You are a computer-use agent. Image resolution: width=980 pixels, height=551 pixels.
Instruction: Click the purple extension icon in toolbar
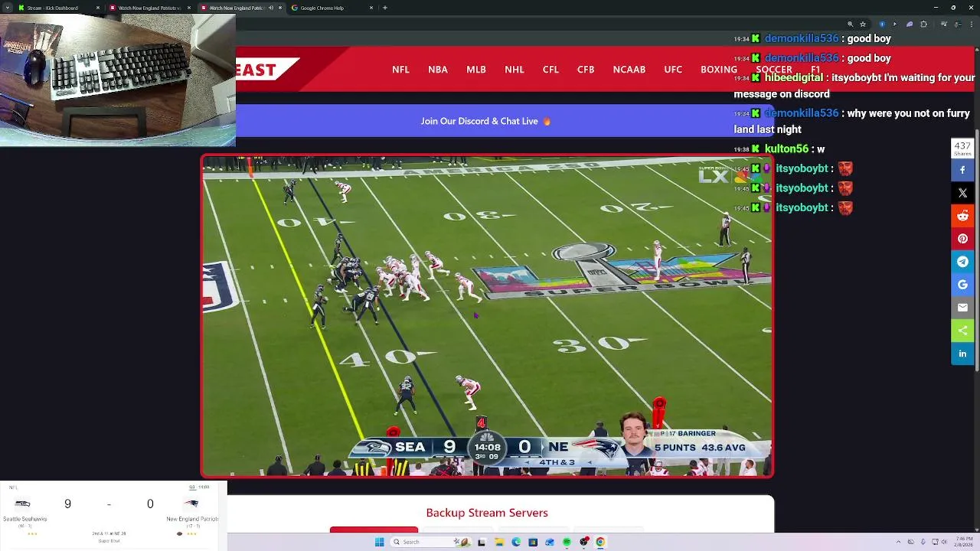[x=910, y=24]
